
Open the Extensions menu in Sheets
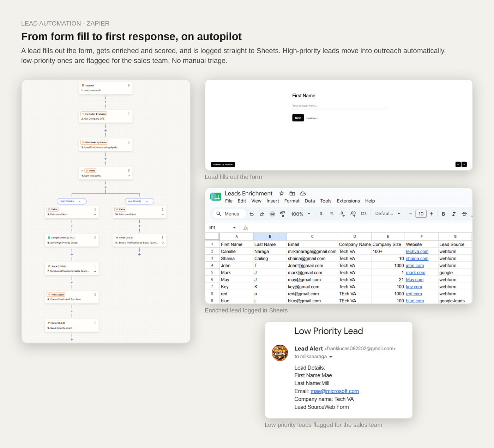tap(348, 201)
